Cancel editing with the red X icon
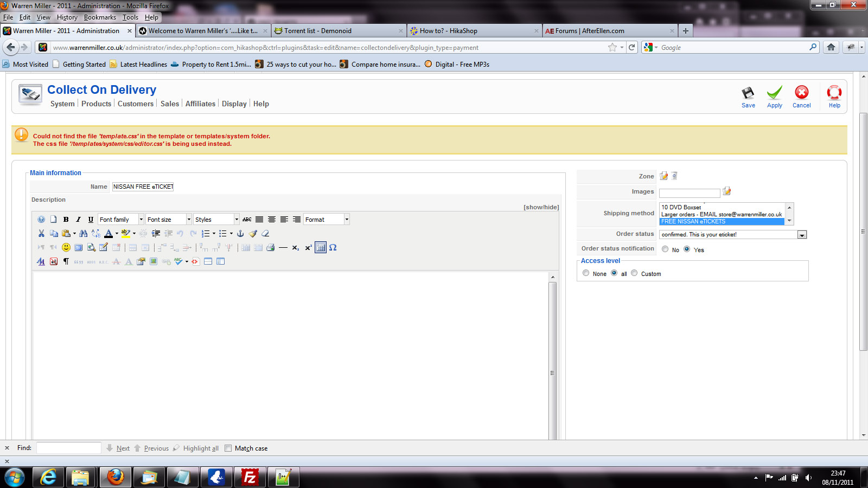Image resolution: width=868 pixels, height=488 pixels. coord(802,92)
